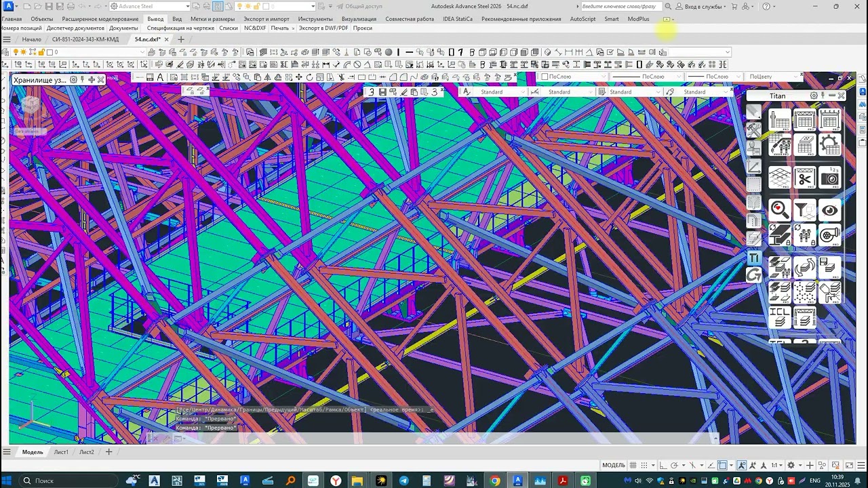This screenshot has width=868, height=488.
Task: Click the Print icon in quick access toolbar
Action: click(x=71, y=6)
